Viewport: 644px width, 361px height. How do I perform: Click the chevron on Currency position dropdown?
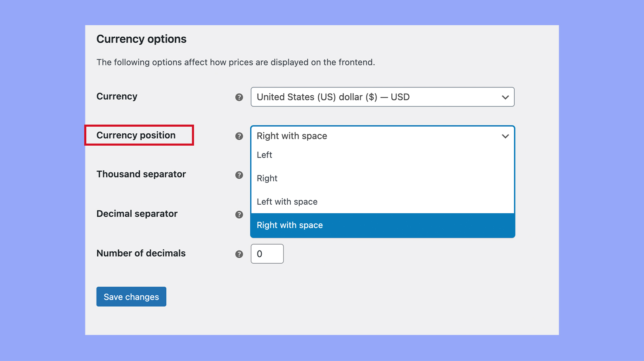(x=505, y=136)
